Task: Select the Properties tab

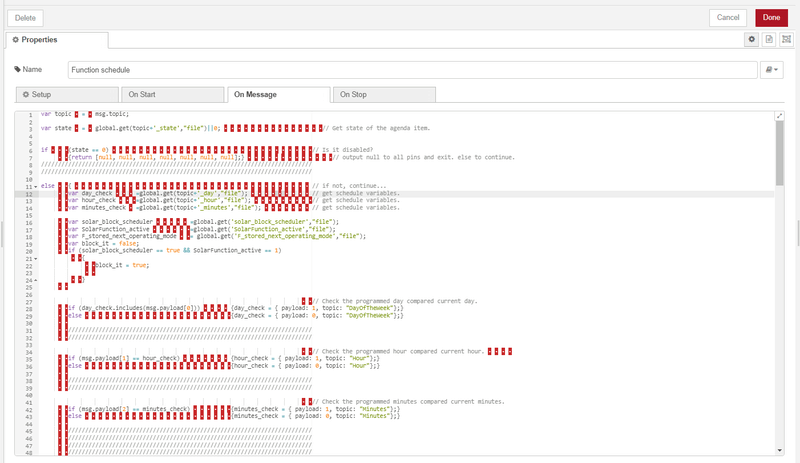Action: coord(57,40)
